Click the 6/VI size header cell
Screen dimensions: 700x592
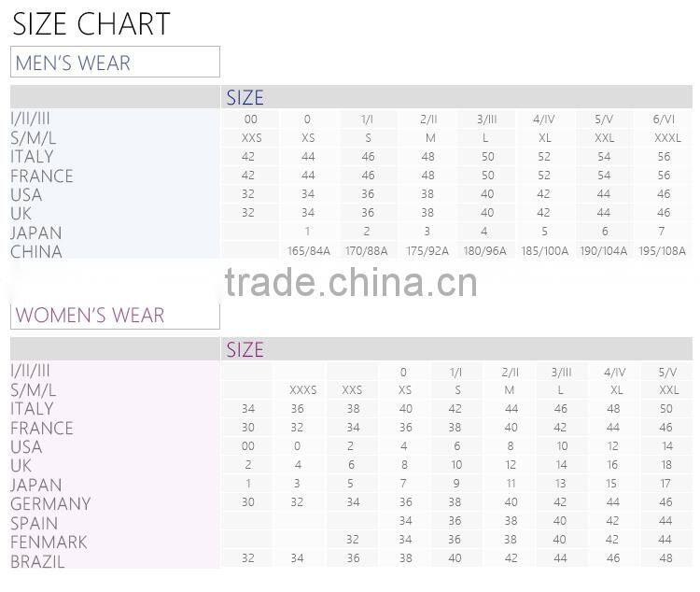664,120
